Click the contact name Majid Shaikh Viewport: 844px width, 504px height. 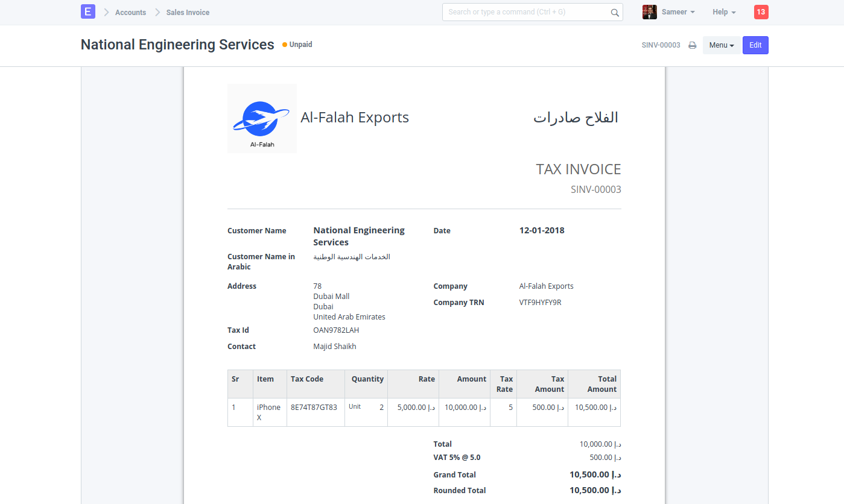[x=335, y=347]
